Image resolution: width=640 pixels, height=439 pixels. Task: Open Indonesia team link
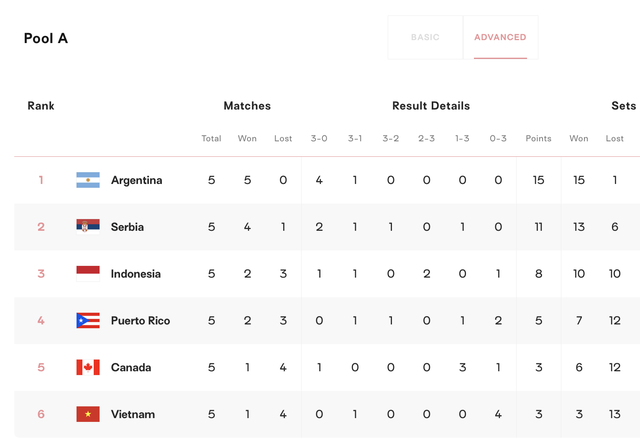click(136, 274)
